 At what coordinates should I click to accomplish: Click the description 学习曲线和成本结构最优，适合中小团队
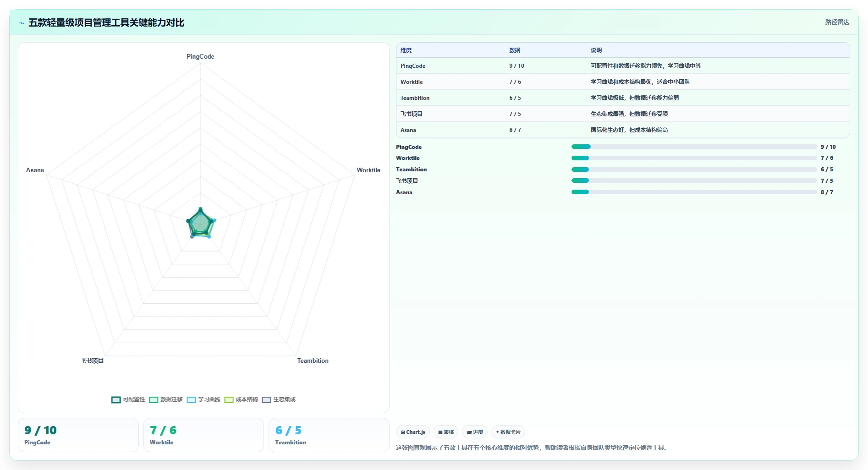click(640, 82)
